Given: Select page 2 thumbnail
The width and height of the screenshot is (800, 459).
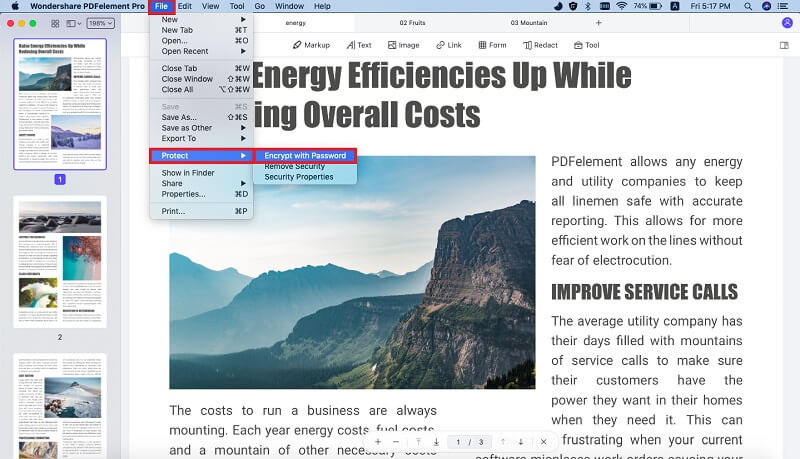Looking at the screenshot, I should pyautogui.click(x=60, y=262).
